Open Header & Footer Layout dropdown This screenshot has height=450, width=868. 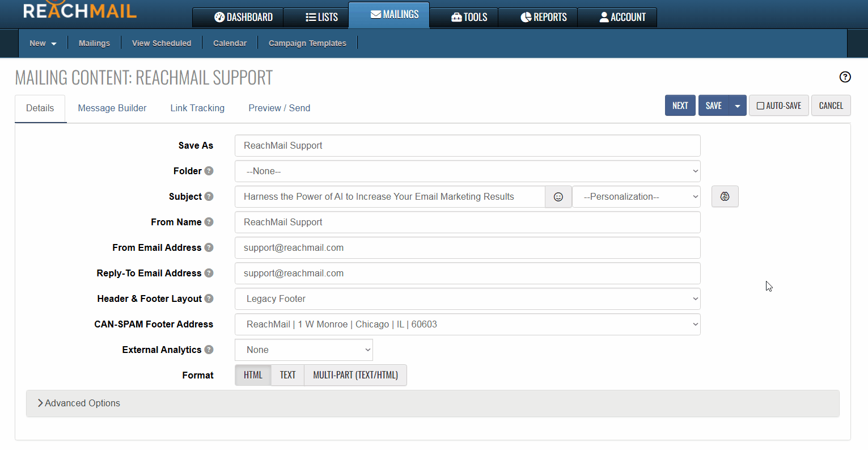tap(468, 299)
